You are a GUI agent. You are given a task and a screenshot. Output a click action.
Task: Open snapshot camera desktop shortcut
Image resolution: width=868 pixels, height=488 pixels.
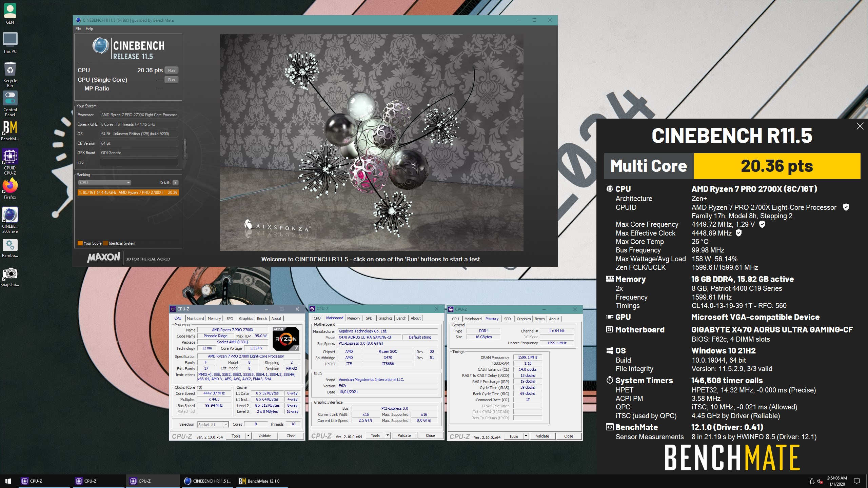[x=10, y=277]
